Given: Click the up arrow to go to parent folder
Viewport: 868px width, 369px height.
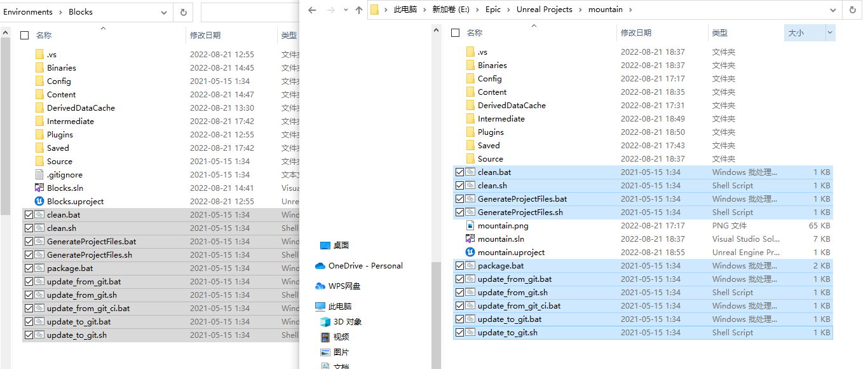Looking at the screenshot, I should pos(359,10).
